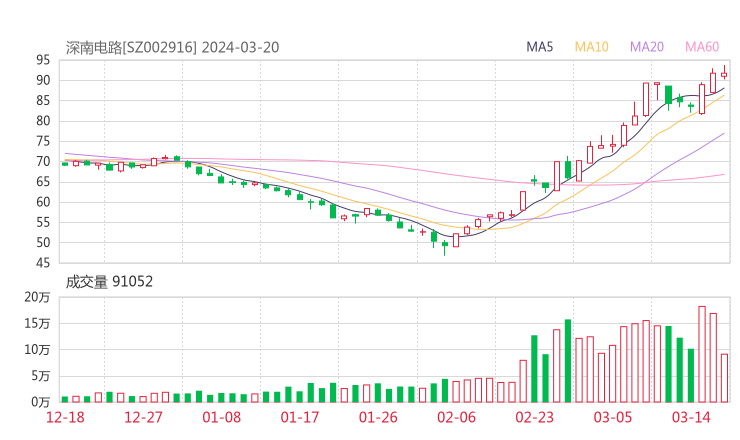This screenshot has height=440, width=740.
Task: Click the chart title 深南电路[SZ002916] 2024-03-20
Action: [x=172, y=47]
